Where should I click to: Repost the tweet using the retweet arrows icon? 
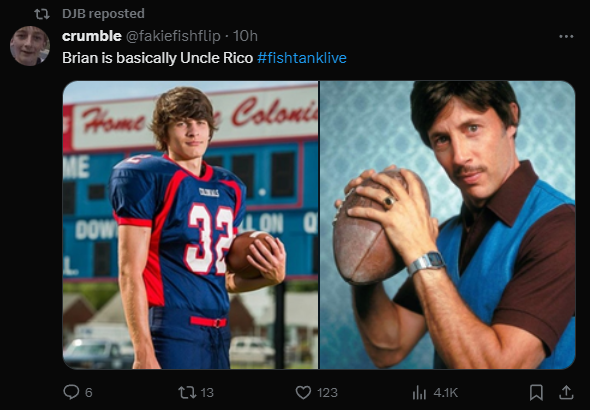[x=187, y=392]
